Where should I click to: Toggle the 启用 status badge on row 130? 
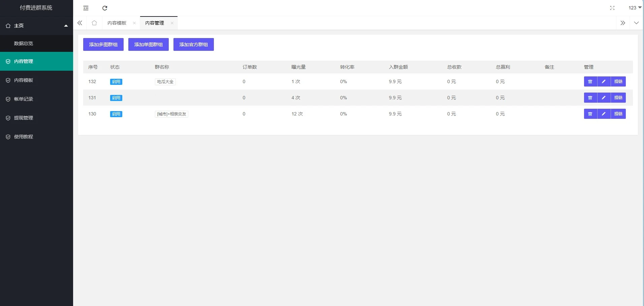tap(116, 114)
